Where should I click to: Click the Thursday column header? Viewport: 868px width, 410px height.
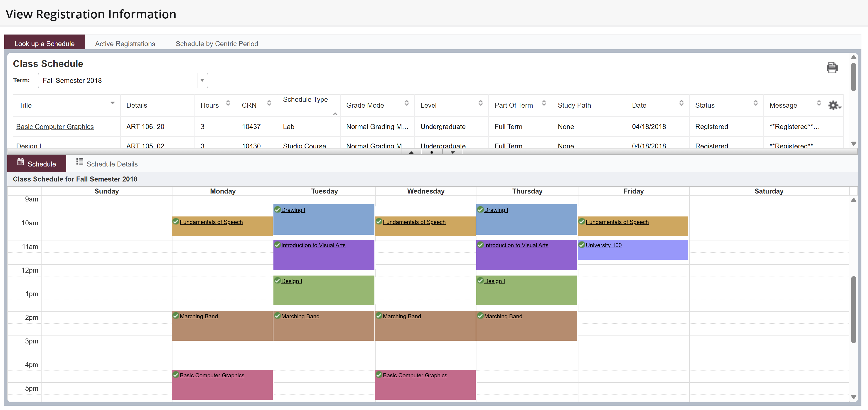[x=527, y=191]
